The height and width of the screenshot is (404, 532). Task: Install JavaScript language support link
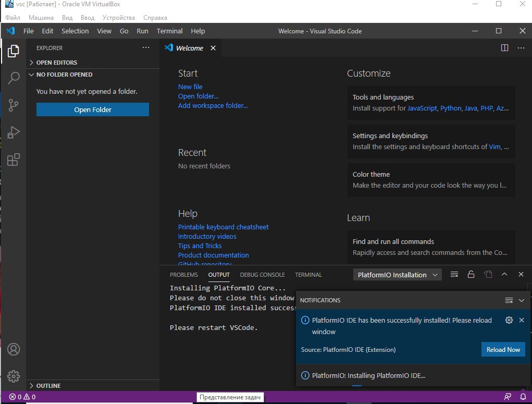422,108
